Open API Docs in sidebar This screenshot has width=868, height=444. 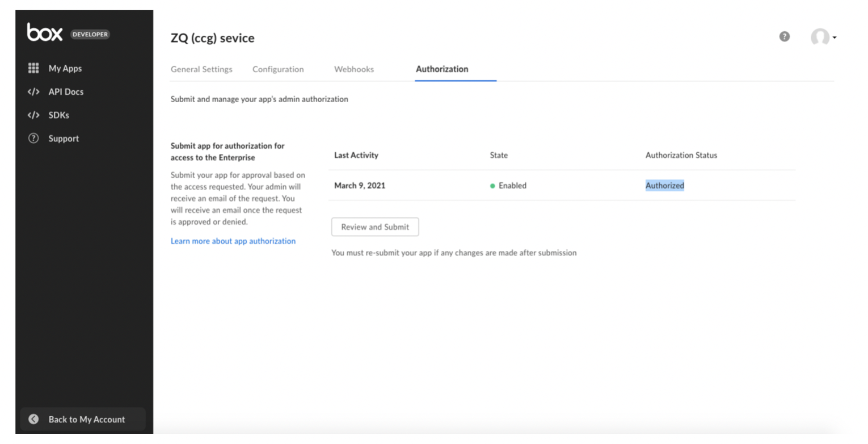point(66,91)
